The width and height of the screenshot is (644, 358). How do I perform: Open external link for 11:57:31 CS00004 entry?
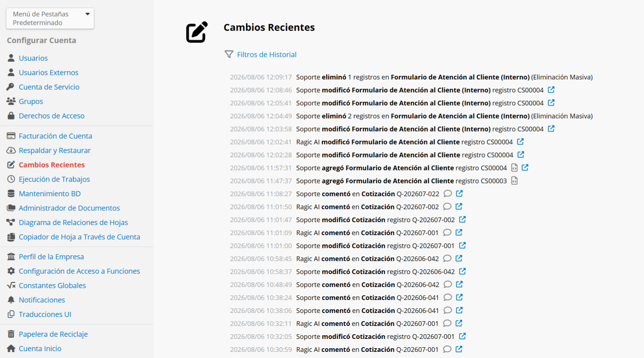click(x=525, y=167)
